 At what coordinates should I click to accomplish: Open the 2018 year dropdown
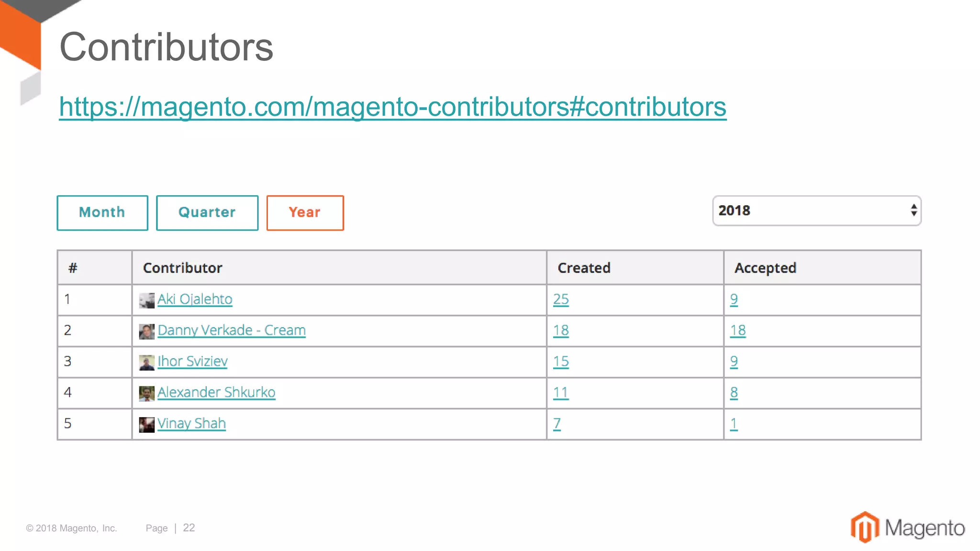tap(816, 210)
